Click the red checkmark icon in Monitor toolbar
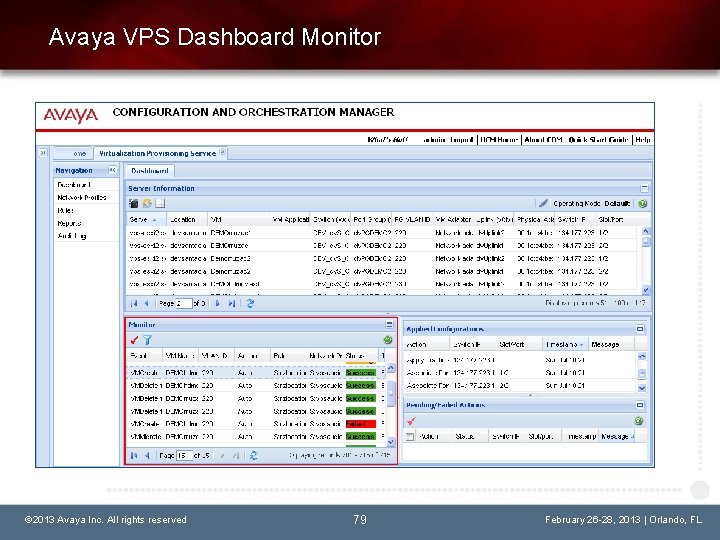 coord(134,340)
